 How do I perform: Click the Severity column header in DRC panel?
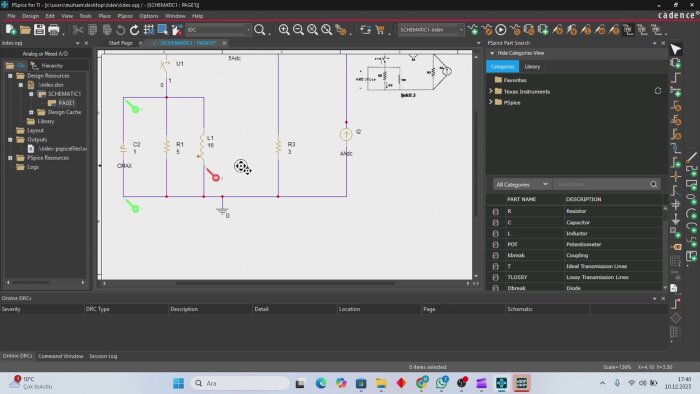[x=42, y=309]
